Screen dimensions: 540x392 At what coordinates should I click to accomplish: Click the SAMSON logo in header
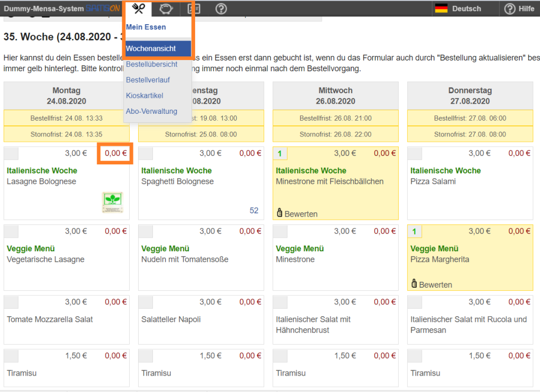(103, 8)
